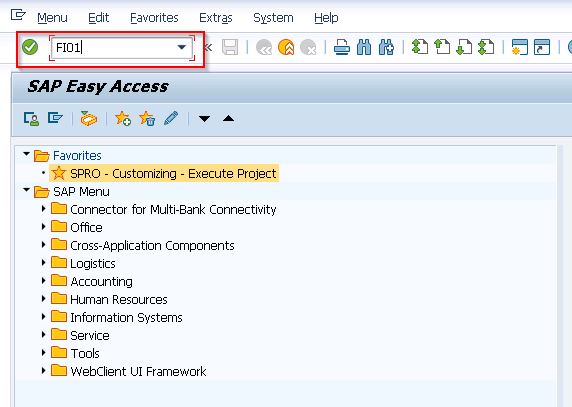The height and width of the screenshot is (407, 572).
Task: Click the Change Favorites pencil icon
Action: (x=171, y=119)
